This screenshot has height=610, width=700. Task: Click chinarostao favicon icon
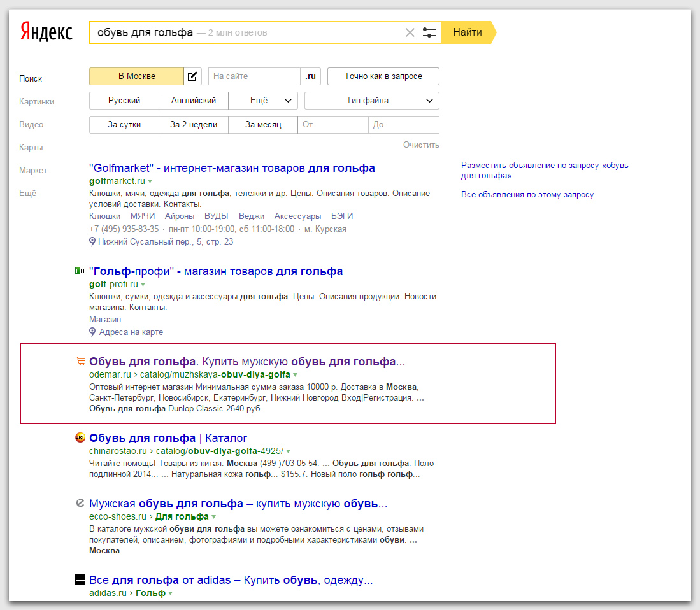pyautogui.click(x=80, y=437)
